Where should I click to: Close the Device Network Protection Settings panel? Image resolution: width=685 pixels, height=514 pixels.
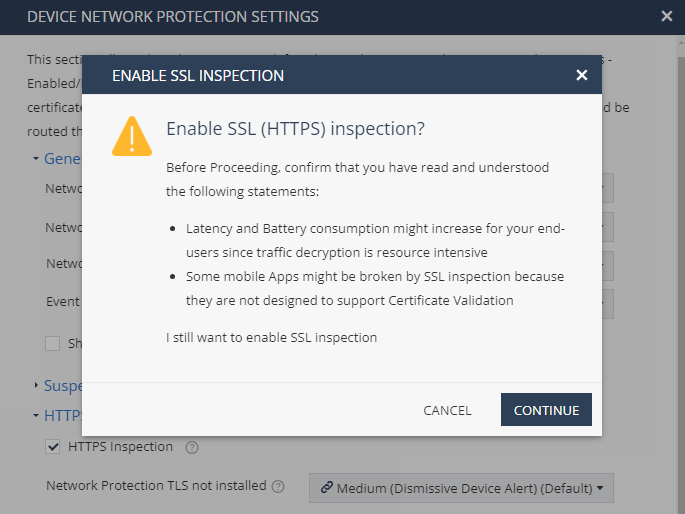pos(666,16)
